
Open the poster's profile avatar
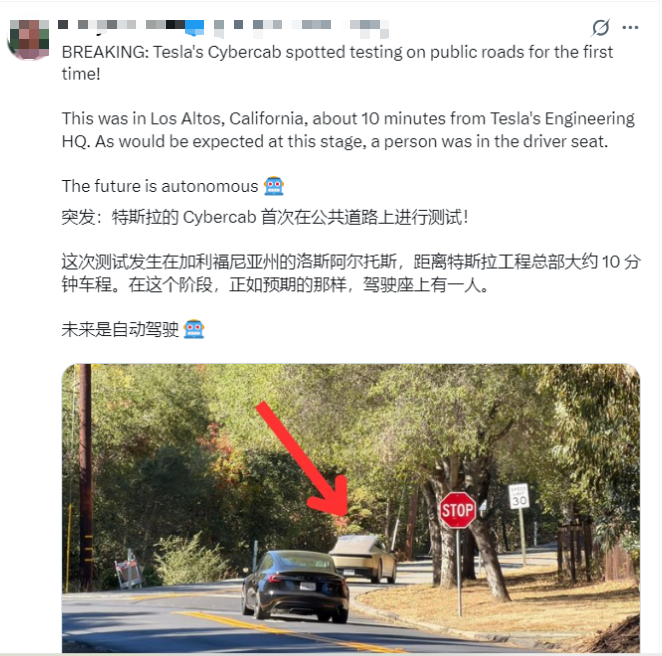click(28, 39)
